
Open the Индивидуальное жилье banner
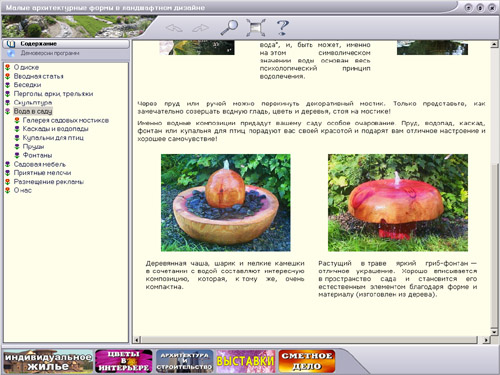(x=48, y=361)
